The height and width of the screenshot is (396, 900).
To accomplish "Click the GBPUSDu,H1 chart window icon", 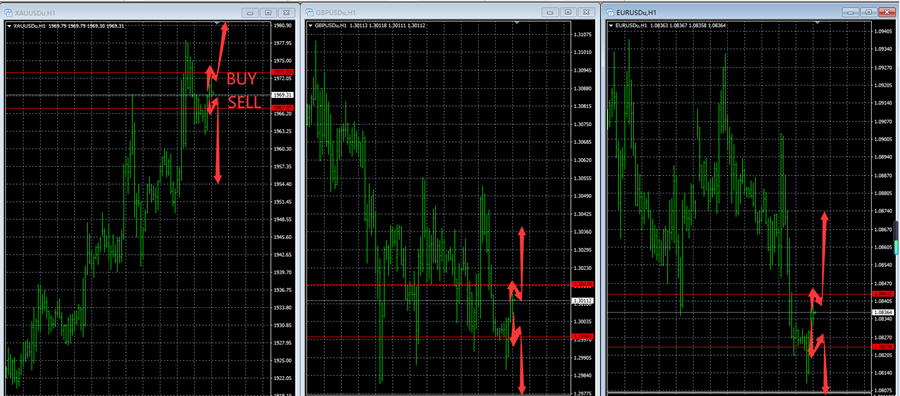I will [x=309, y=12].
